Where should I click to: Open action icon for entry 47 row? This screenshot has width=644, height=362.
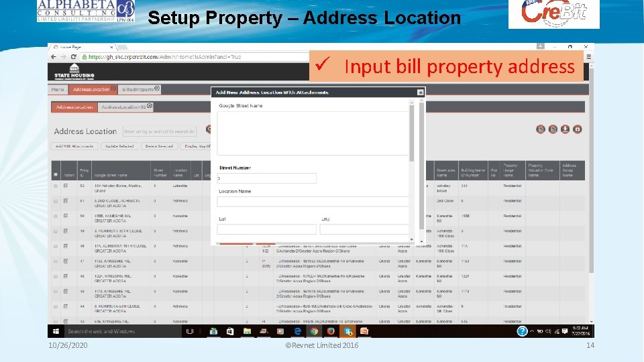[66, 261]
